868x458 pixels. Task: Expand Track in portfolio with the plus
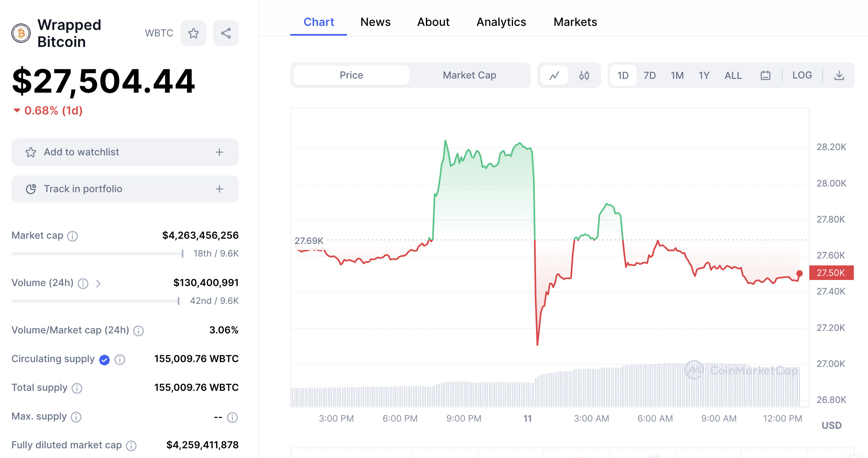tap(219, 189)
